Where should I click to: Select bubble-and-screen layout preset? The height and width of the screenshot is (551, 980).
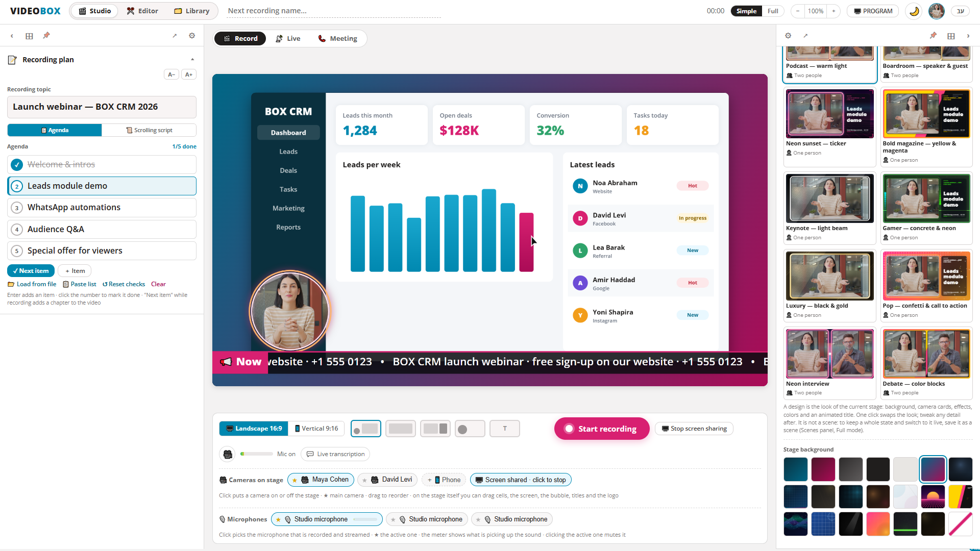point(366,429)
